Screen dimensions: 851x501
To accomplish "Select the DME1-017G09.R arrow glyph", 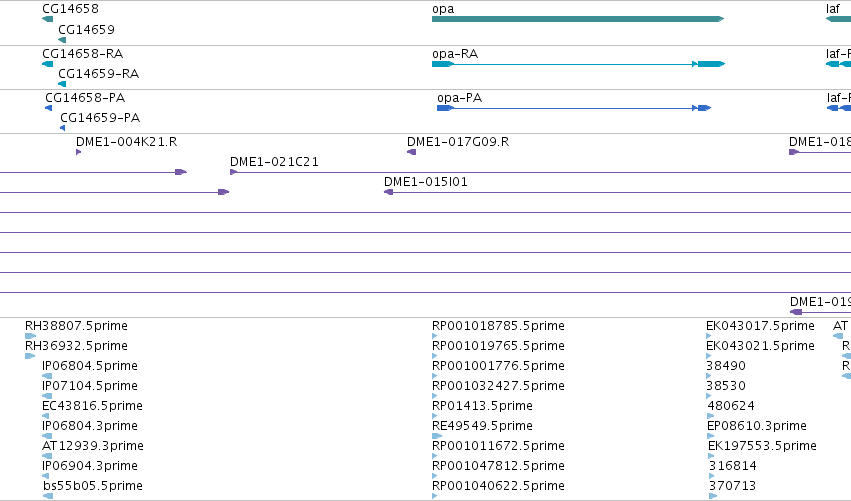I will (411, 152).
